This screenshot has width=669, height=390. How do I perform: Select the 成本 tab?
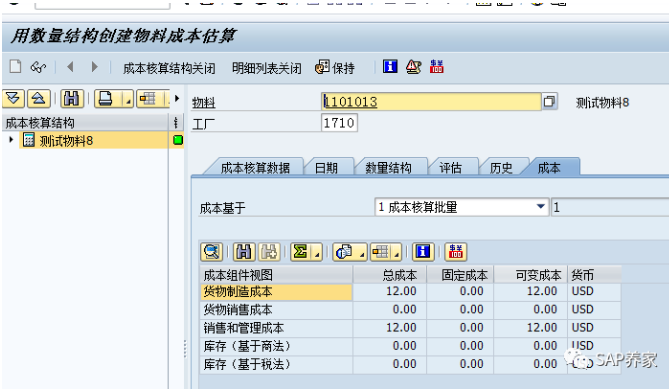[549, 168]
